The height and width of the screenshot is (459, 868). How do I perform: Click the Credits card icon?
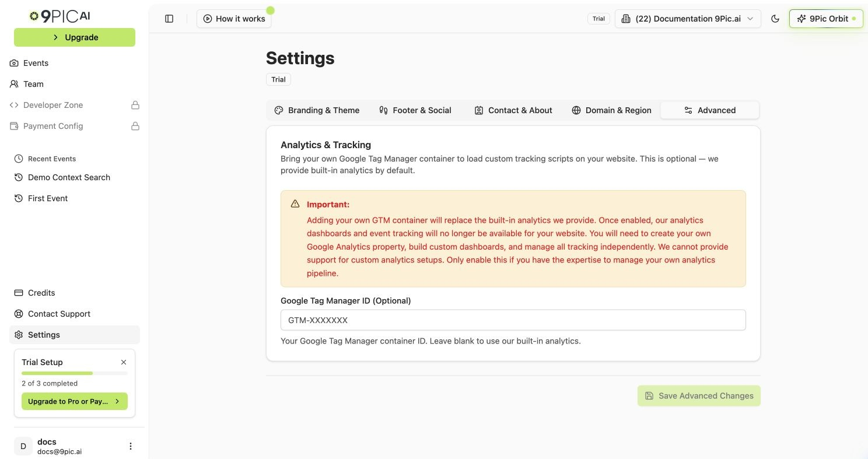[x=19, y=293]
